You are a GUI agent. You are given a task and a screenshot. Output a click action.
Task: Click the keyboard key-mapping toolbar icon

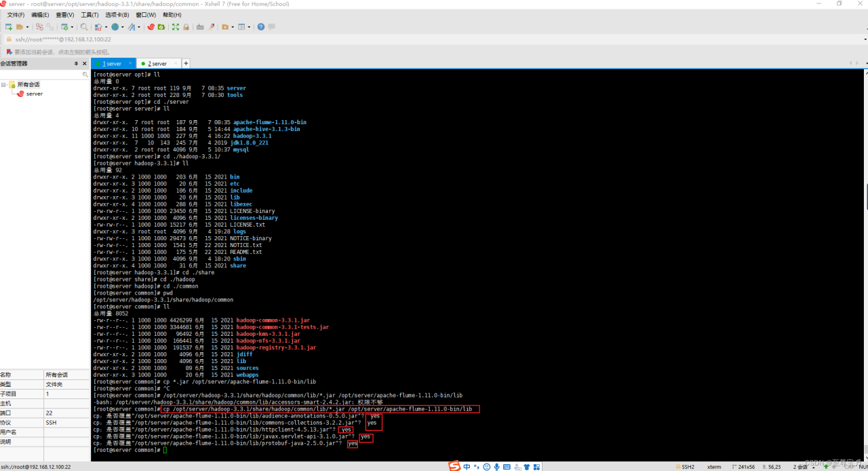[200, 27]
